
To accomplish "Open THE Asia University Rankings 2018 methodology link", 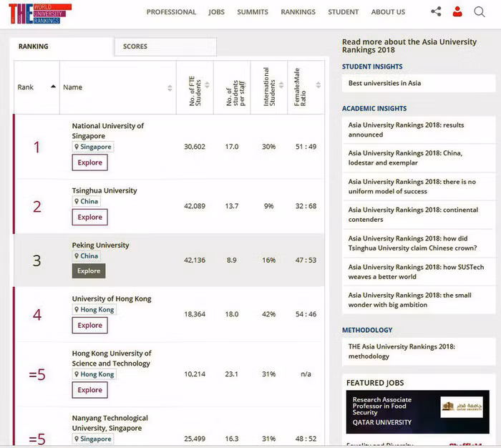I will point(402,351).
